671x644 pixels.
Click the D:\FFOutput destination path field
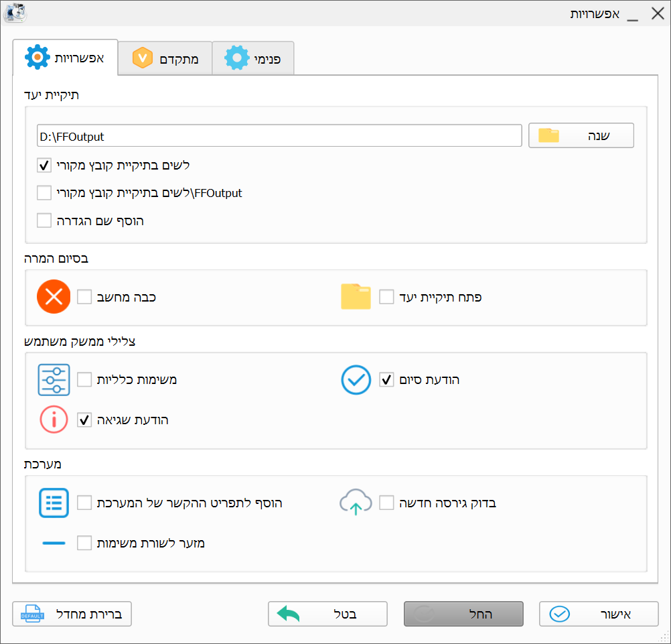(x=279, y=136)
